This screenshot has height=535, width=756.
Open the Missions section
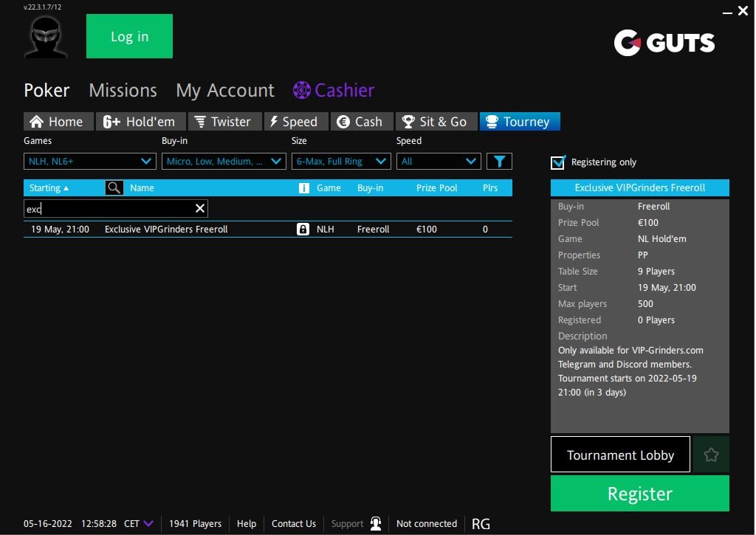tap(123, 90)
